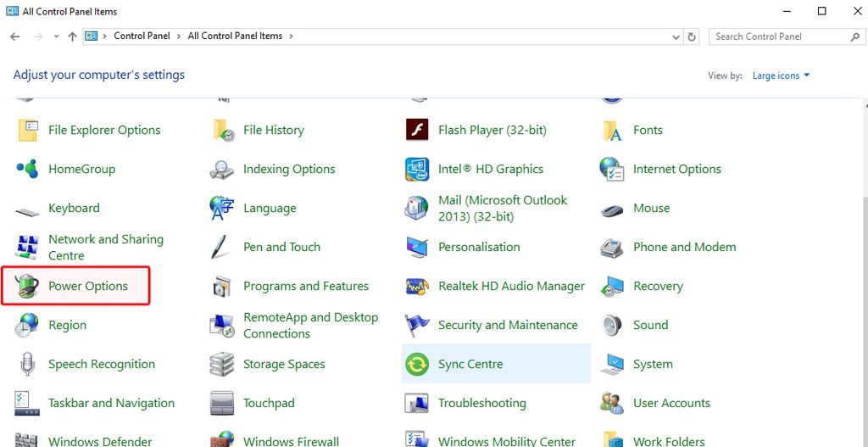Open the RemoteApp and Desktop Connections icon
The width and height of the screenshot is (868, 447).
(x=223, y=326)
